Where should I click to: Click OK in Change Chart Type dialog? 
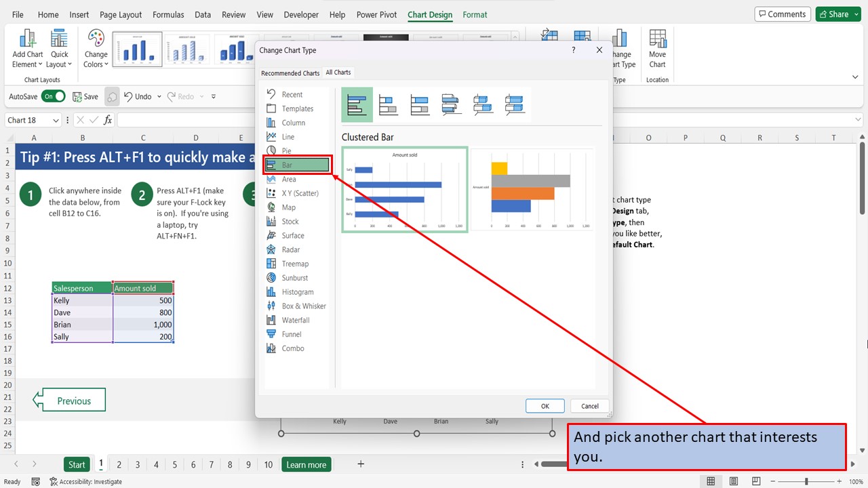pyautogui.click(x=545, y=406)
